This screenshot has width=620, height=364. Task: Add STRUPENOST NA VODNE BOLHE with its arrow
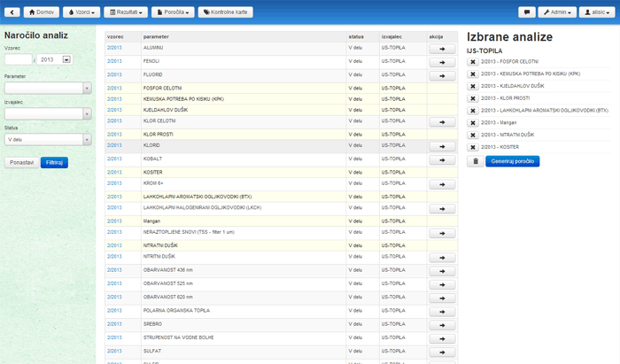(442, 339)
